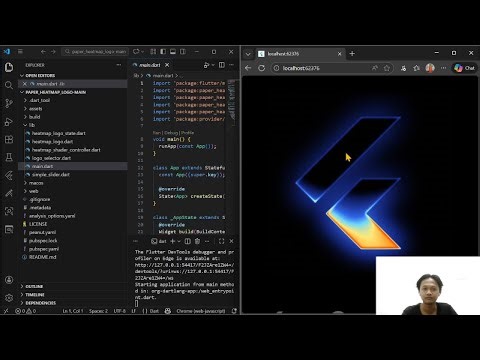Maximize the terminal panel size
Image resolution: width=480 pixels, height=360 pixels.
[222, 241]
